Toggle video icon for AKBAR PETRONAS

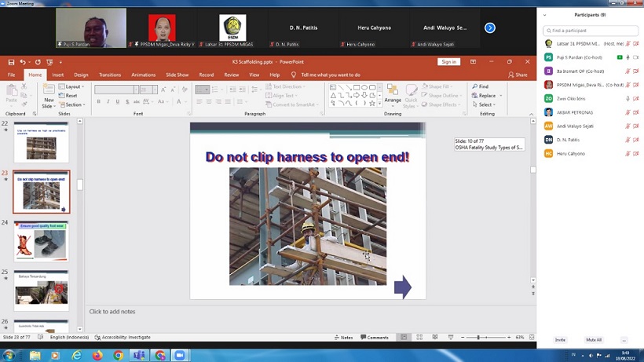click(636, 112)
